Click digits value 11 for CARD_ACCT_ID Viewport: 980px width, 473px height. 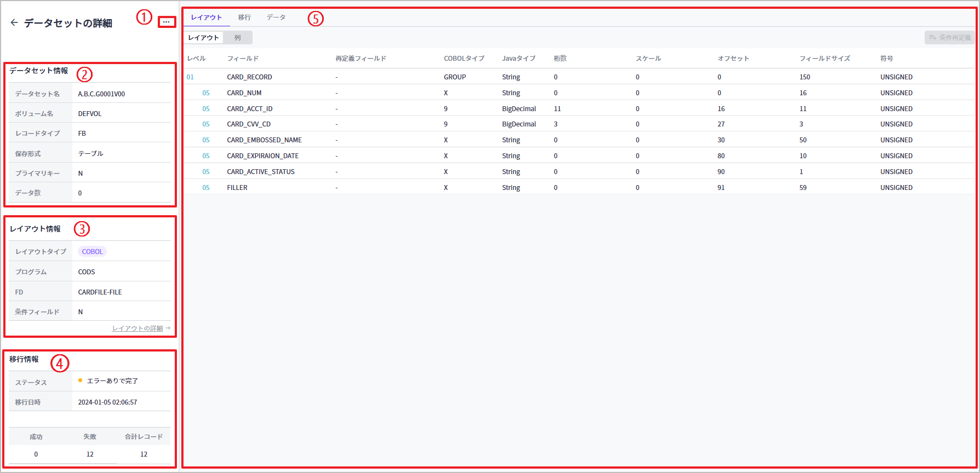point(557,109)
